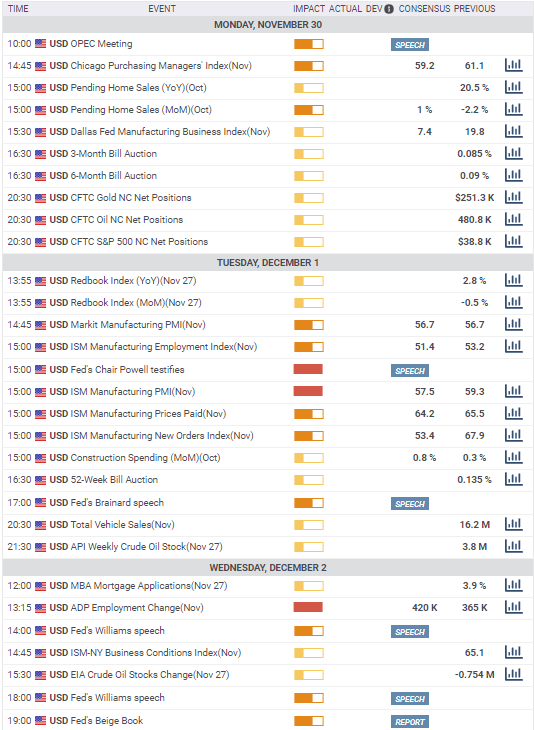Click the red impact bar for ADP Employment Change
Image resolution: width=534 pixels, height=730 pixels.
[308, 607]
